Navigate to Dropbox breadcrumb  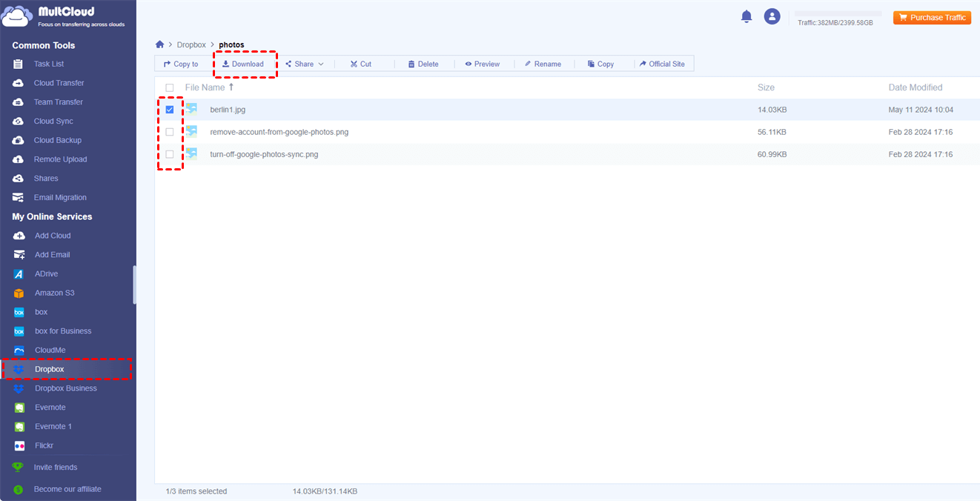tap(191, 45)
